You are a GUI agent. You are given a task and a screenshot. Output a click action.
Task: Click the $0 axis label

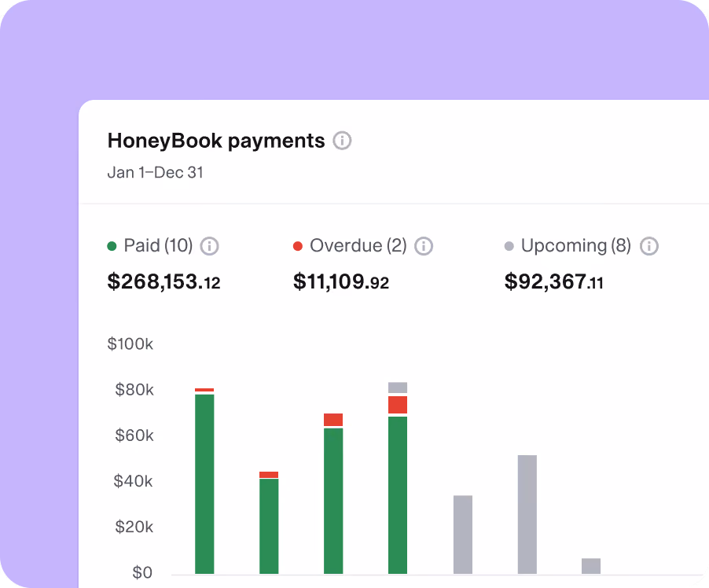(142, 572)
